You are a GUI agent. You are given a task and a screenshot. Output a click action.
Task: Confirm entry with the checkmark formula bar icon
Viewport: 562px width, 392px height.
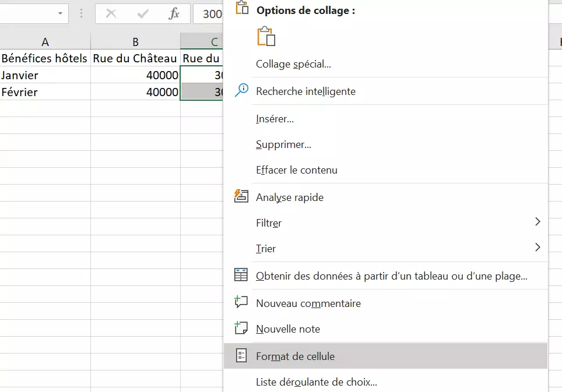[143, 14]
